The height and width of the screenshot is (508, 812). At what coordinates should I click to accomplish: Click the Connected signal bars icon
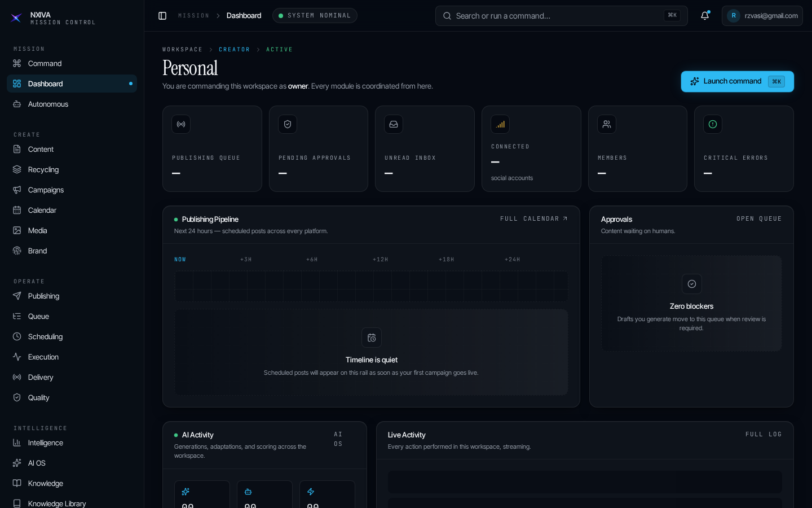click(500, 124)
